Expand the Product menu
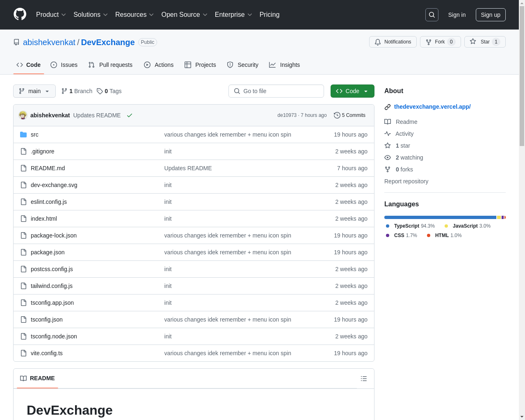The image size is (525, 420). coord(51,14)
